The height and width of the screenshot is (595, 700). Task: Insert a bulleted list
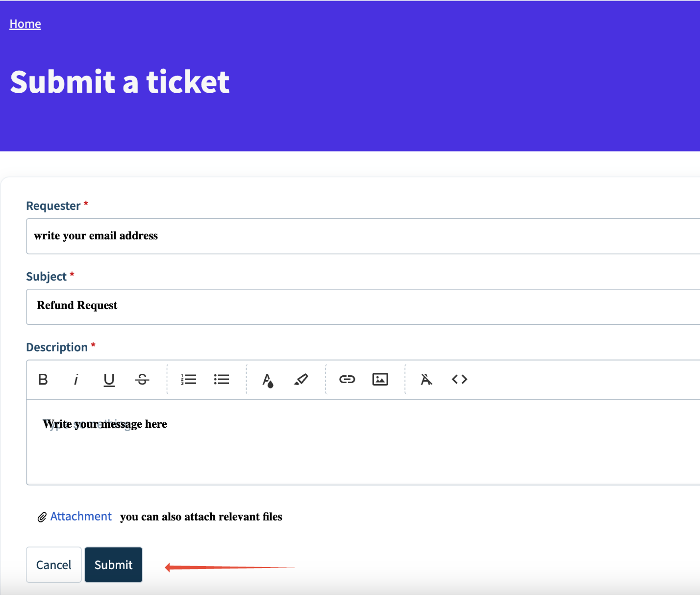click(222, 379)
